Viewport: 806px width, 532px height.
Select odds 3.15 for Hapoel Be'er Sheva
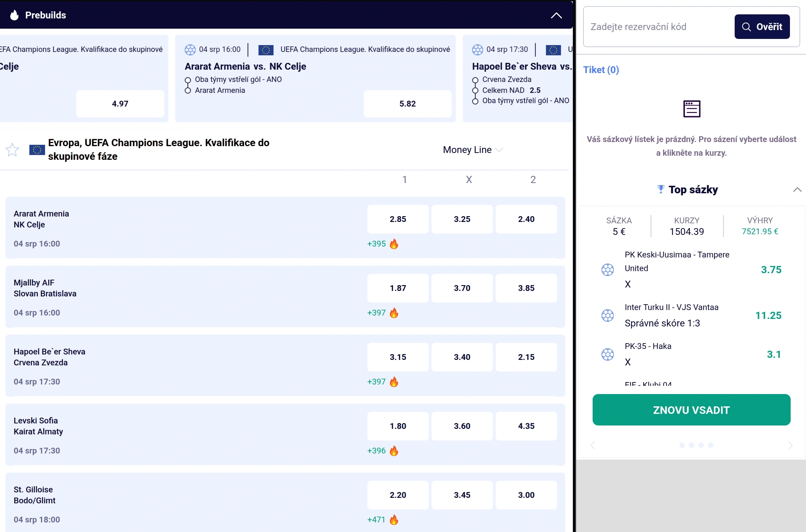pyautogui.click(x=398, y=357)
